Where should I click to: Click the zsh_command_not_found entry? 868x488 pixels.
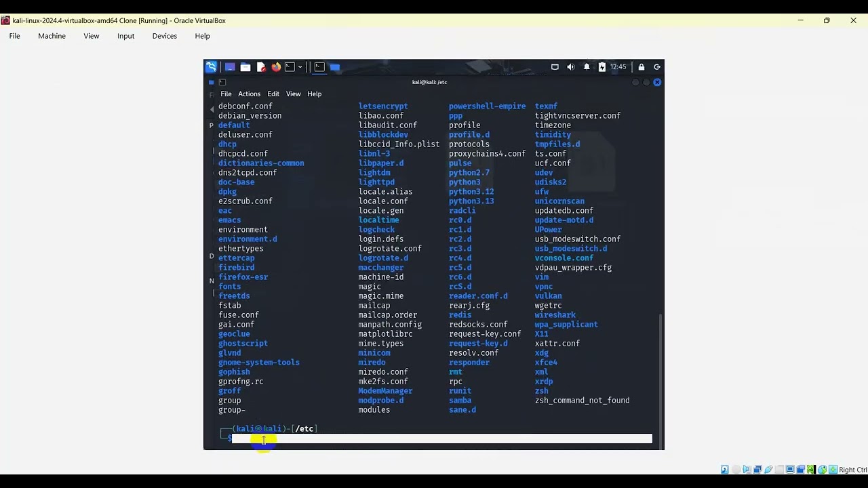point(582,401)
